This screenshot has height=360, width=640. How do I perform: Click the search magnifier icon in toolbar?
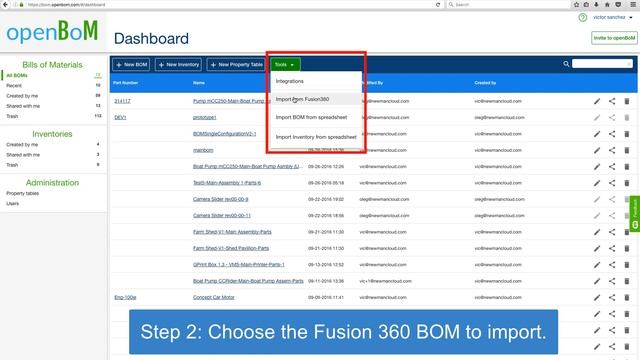tap(566, 64)
